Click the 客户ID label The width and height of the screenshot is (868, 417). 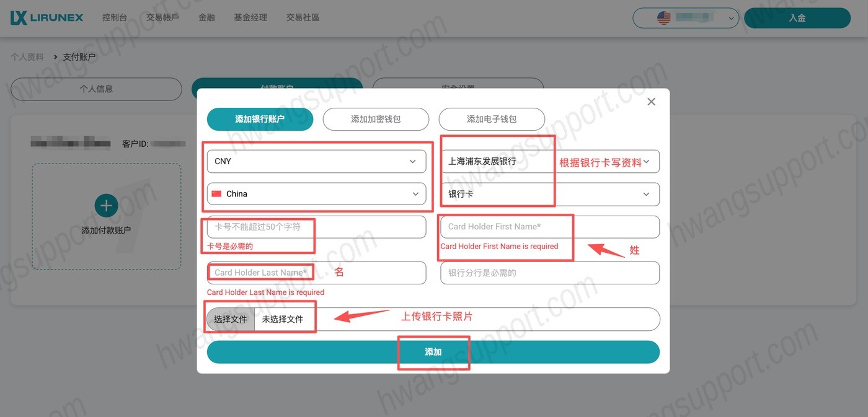tap(135, 144)
